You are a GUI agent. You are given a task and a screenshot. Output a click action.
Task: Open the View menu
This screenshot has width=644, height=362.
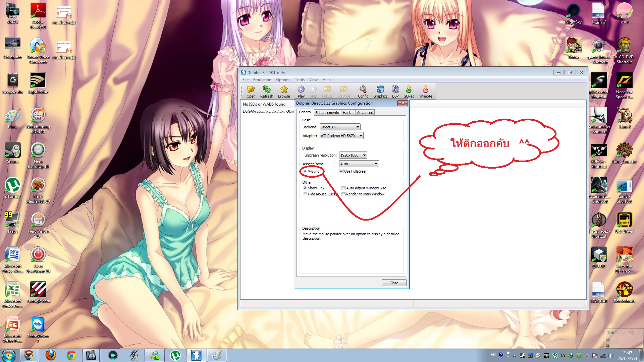313,80
